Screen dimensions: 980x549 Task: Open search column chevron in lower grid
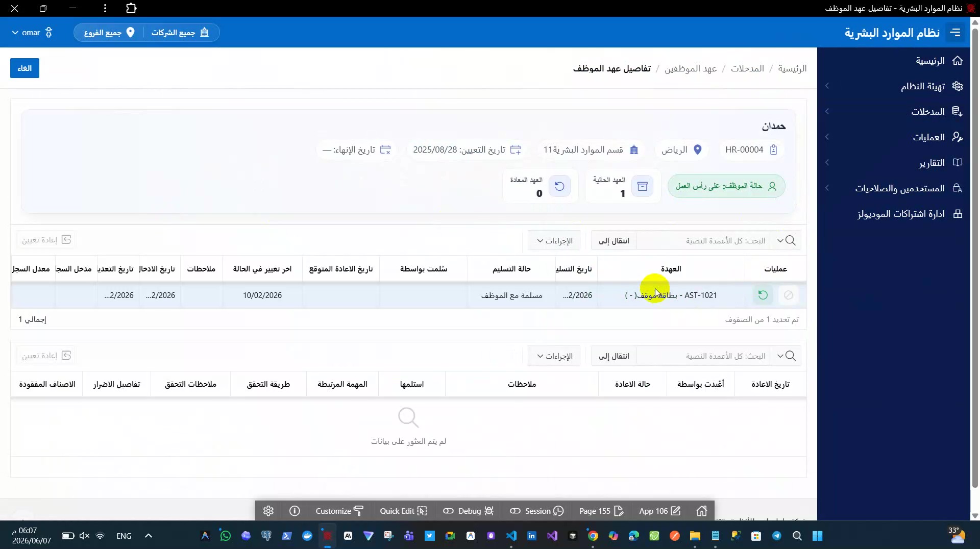coord(780,356)
